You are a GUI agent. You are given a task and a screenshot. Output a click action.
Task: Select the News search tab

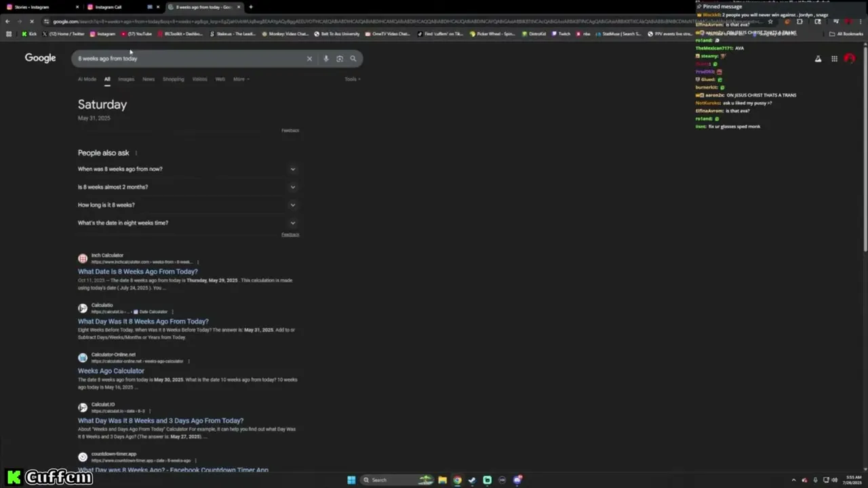pyautogui.click(x=149, y=79)
